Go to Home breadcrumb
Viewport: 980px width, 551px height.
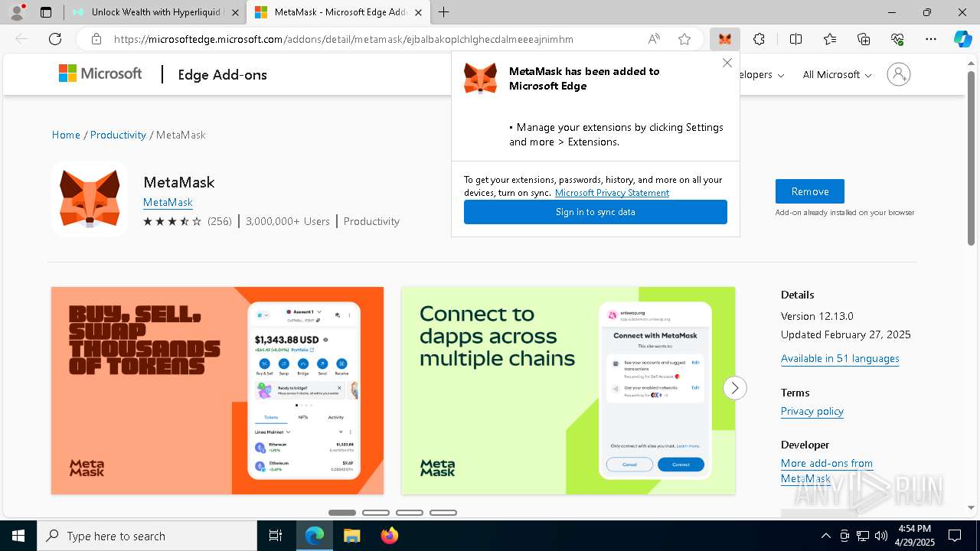(66, 135)
